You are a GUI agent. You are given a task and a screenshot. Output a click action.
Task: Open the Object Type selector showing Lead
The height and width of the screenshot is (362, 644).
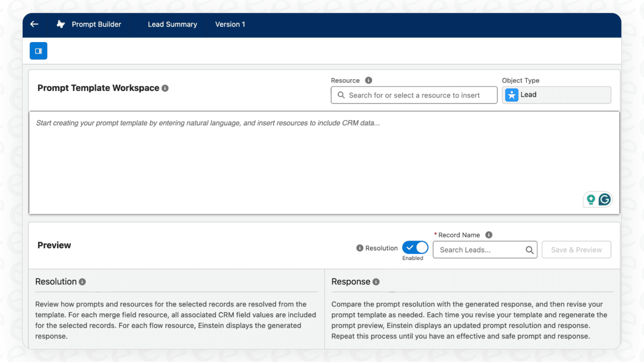tap(556, 95)
